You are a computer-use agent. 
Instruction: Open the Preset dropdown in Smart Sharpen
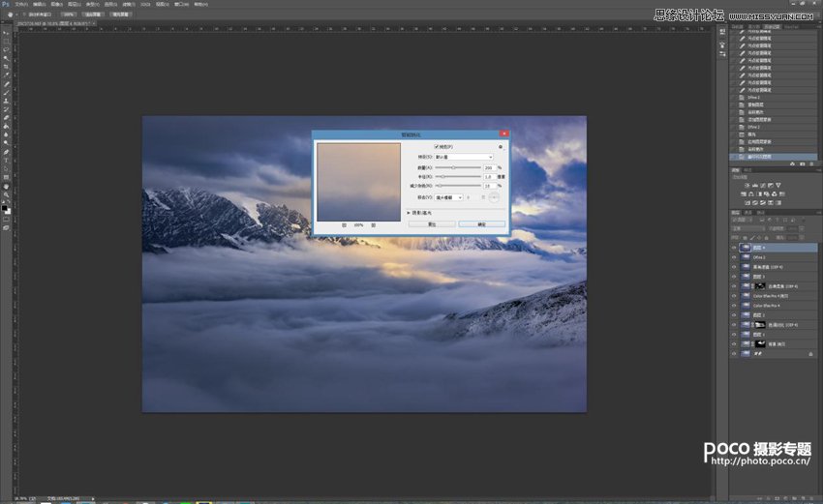tap(464, 157)
